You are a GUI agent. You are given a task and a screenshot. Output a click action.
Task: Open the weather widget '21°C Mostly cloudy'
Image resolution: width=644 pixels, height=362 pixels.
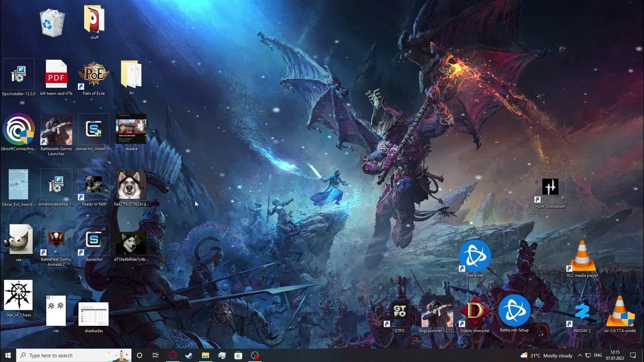(546, 355)
